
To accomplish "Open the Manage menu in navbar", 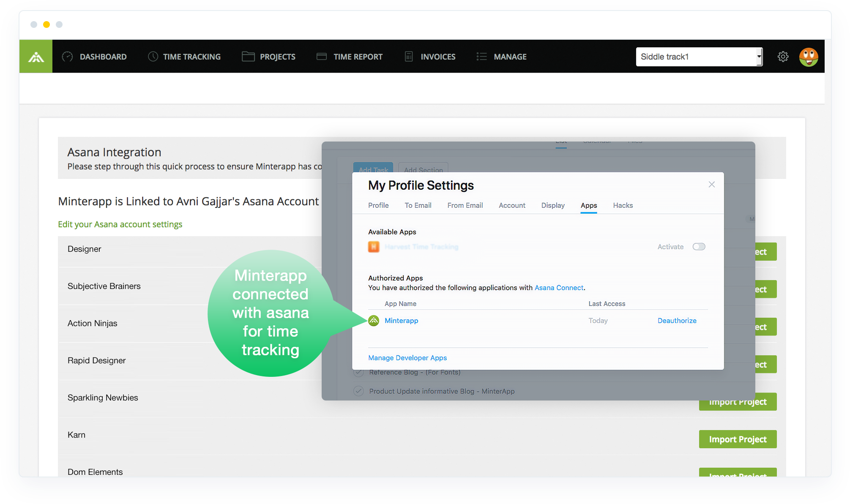I will point(502,57).
